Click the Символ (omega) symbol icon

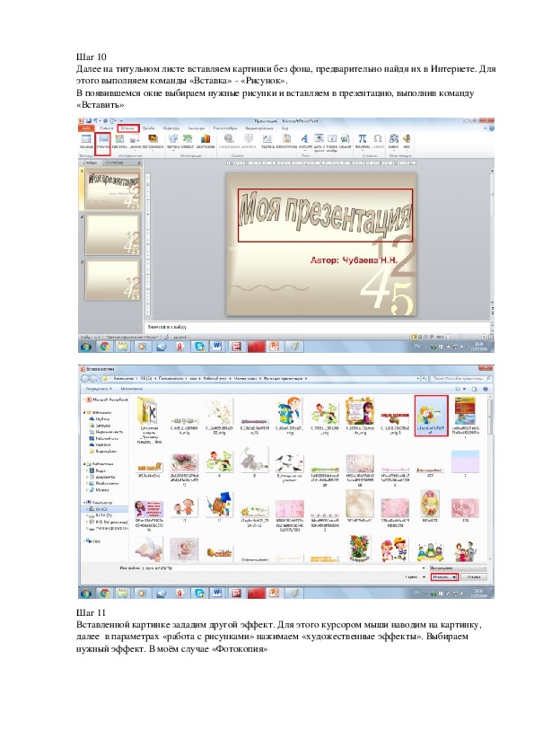(378, 141)
